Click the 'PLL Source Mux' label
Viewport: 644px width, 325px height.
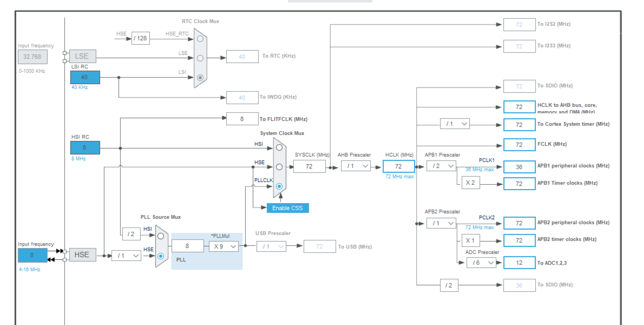[161, 217]
